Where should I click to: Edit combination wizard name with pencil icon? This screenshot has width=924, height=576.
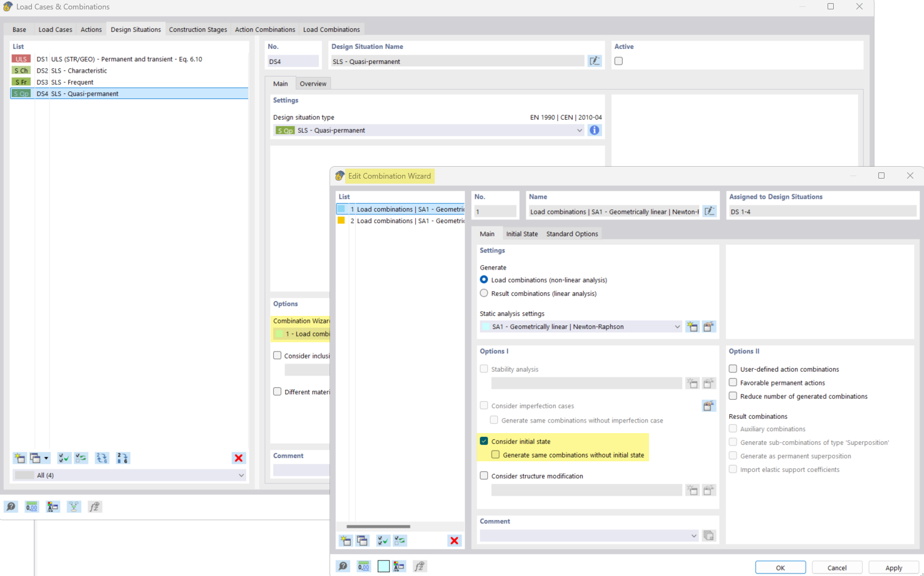709,211
